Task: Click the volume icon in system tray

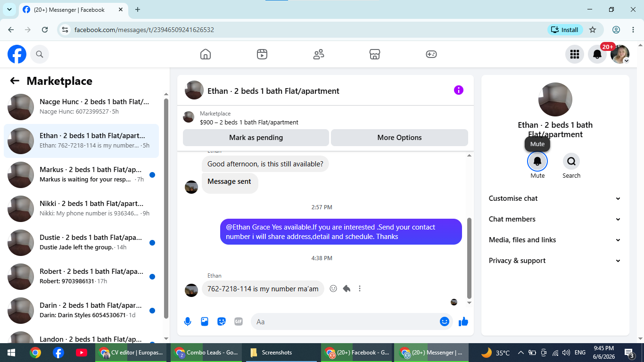Action: pyautogui.click(x=566, y=353)
